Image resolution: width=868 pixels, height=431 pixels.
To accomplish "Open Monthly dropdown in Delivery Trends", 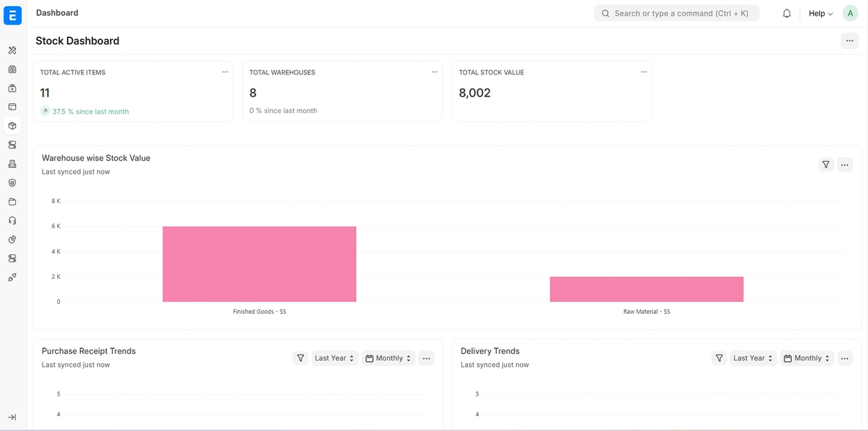I will 807,358.
